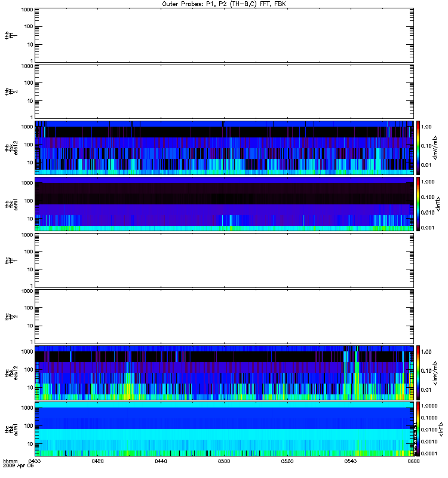Click the plot title "Outer Probes: P1, P2 (TH-B,C) FFT, FBK"
Viewport: 448px width, 478px height.
(x=224, y=4)
